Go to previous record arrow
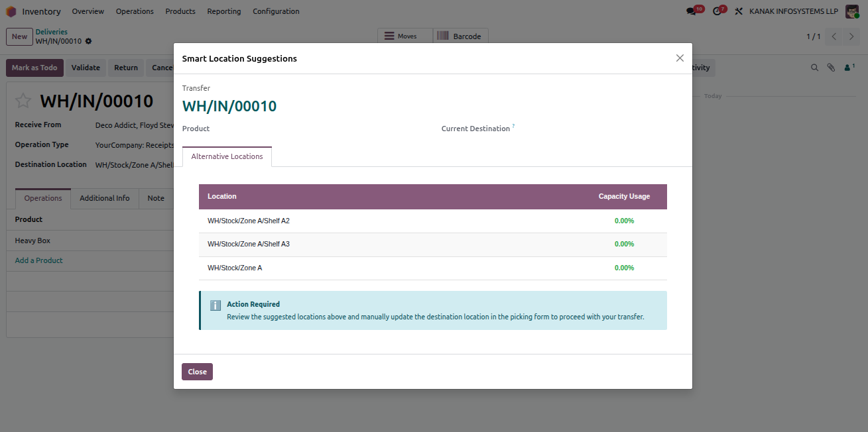Image resolution: width=868 pixels, height=432 pixels. tap(834, 36)
